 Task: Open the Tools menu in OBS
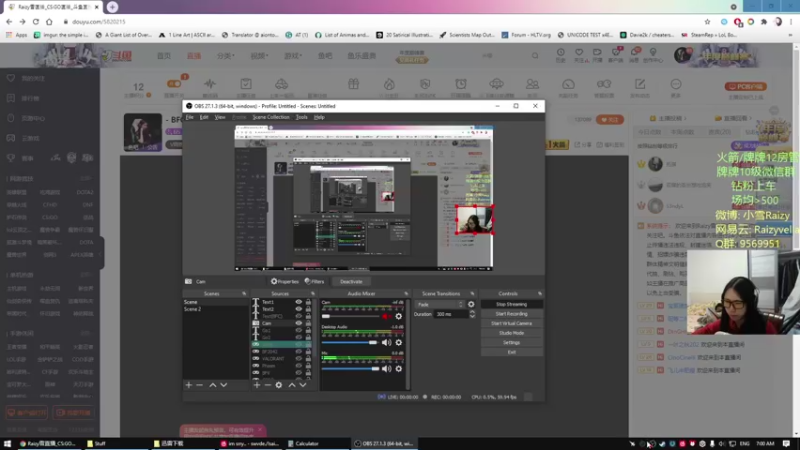pos(302,117)
